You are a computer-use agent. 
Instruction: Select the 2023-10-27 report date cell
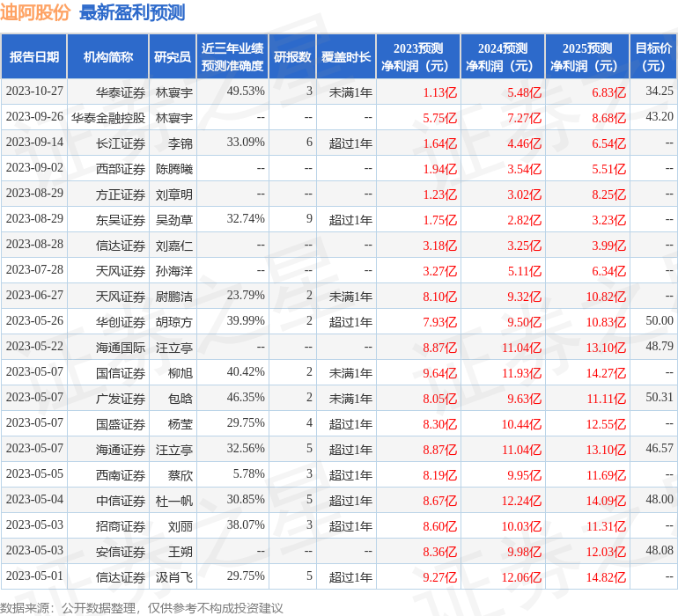pos(34,92)
